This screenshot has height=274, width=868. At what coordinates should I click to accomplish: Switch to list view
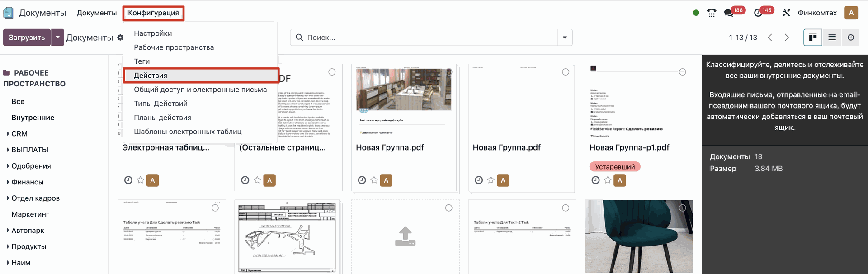(832, 38)
